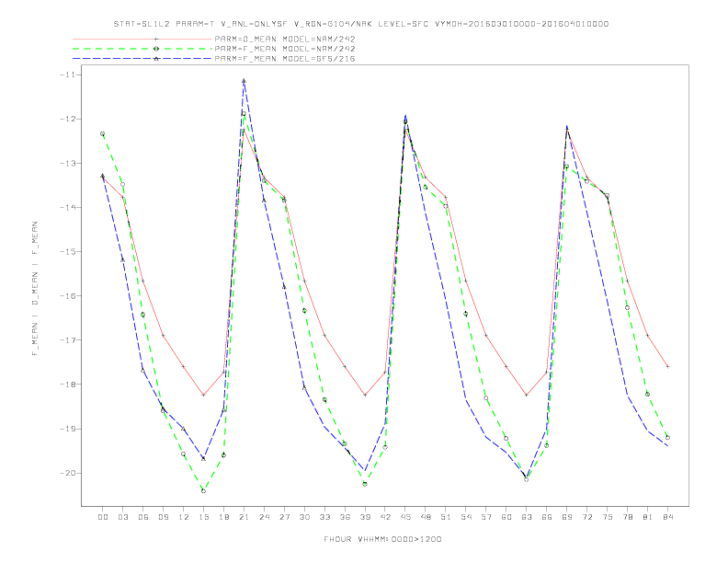
Task: Click x-axis tick label 84
Action: click(x=667, y=517)
